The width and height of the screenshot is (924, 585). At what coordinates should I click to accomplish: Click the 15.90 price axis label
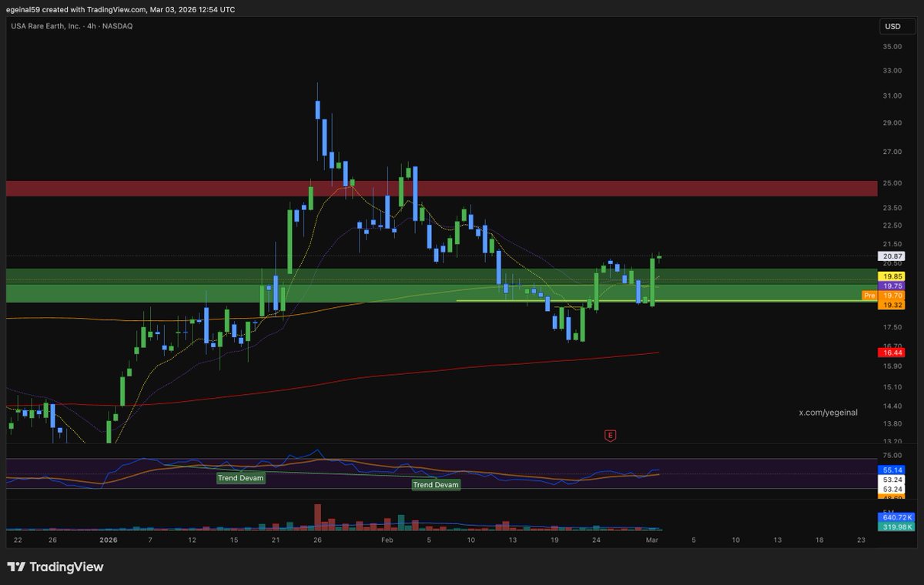pyautogui.click(x=893, y=365)
